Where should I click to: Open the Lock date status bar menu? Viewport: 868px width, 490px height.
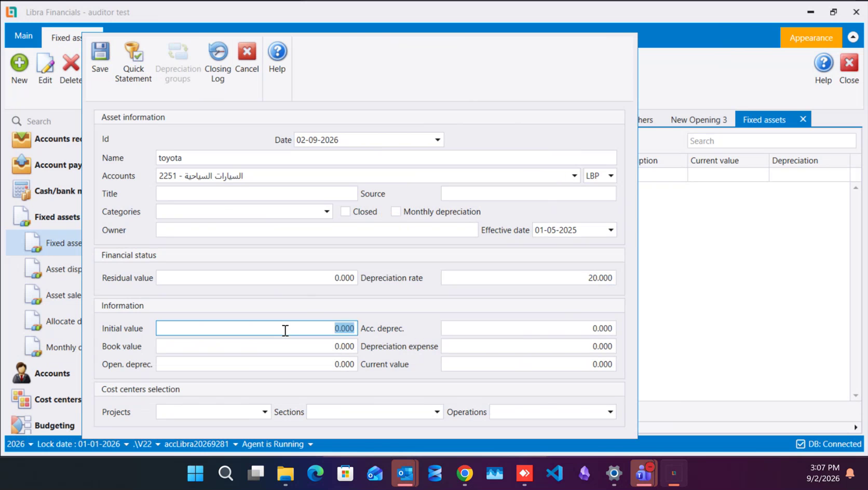(83, 444)
